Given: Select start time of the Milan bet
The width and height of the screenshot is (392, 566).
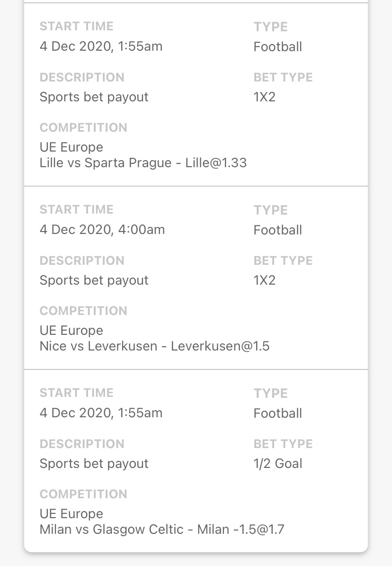Looking at the screenshot, I should click(101, 413).
